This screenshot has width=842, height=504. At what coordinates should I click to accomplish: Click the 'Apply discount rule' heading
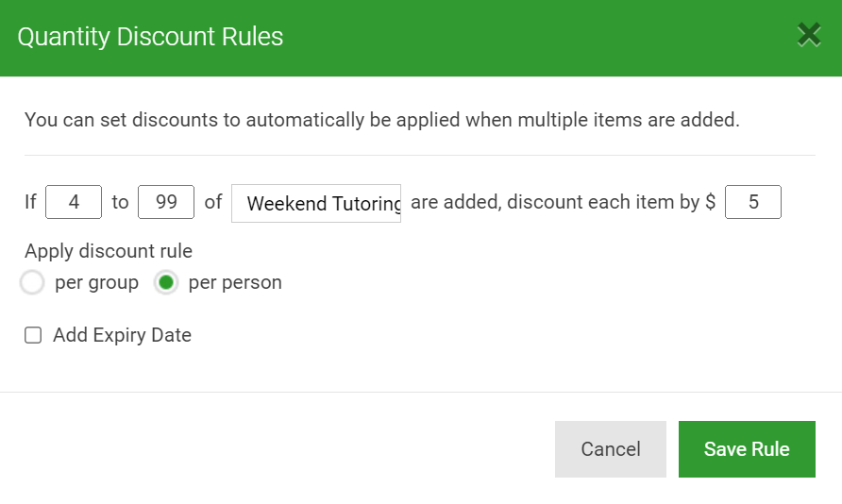coord(109,251)
